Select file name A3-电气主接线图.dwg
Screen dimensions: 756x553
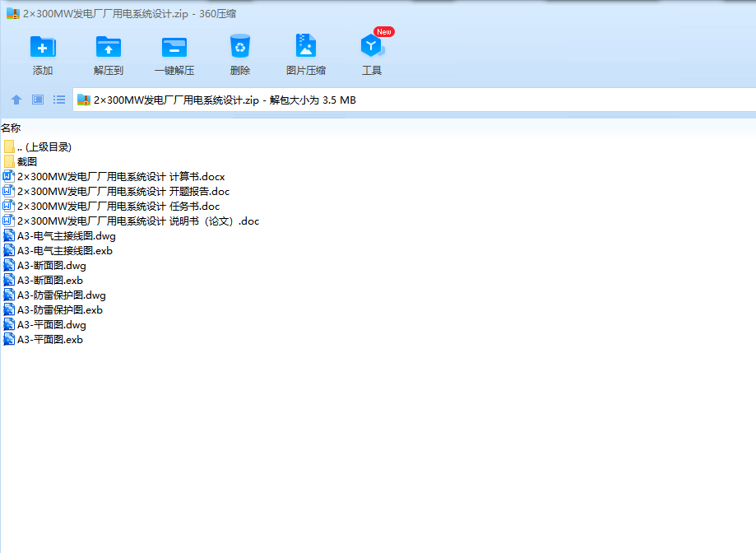67,236
